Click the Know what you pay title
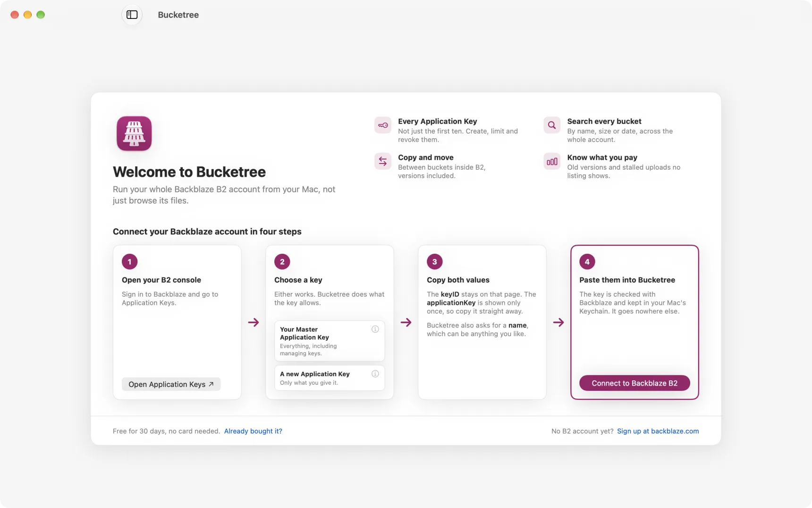The width and height of the screenshot is (812, 508). (602, 157)
